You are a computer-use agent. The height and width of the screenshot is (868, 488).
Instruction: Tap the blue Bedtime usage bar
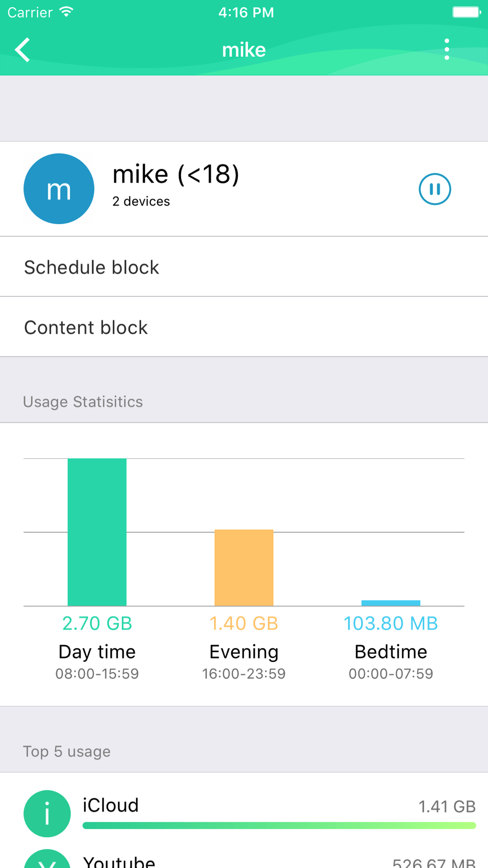390,603
